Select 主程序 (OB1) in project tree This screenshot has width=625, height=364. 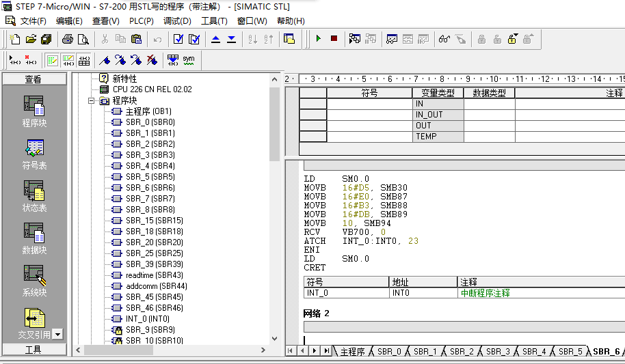pos(148,111)
